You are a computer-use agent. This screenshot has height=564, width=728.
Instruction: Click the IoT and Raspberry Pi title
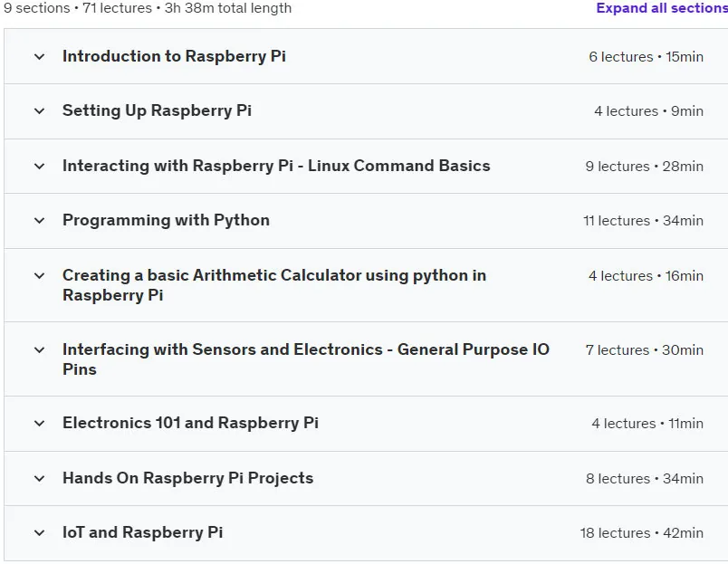click(142, 532)
